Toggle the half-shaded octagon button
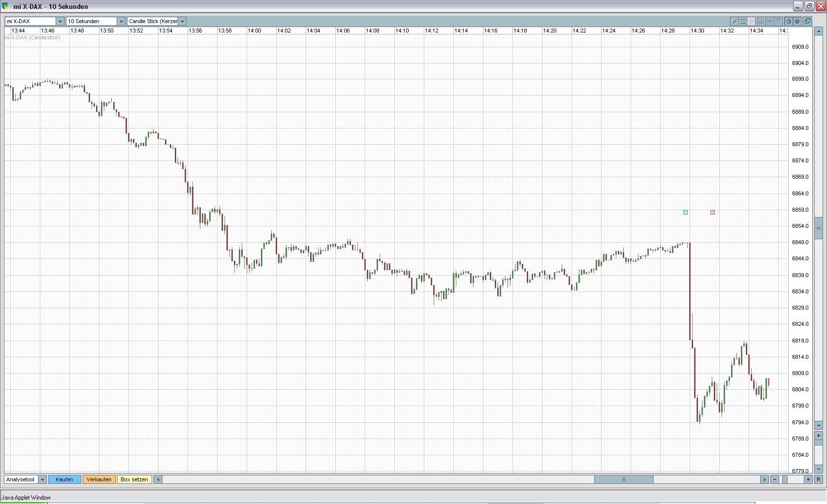Image resolution: width=827 pixels, height=504 pixels. pyautogui.click(x=789, y=21)
